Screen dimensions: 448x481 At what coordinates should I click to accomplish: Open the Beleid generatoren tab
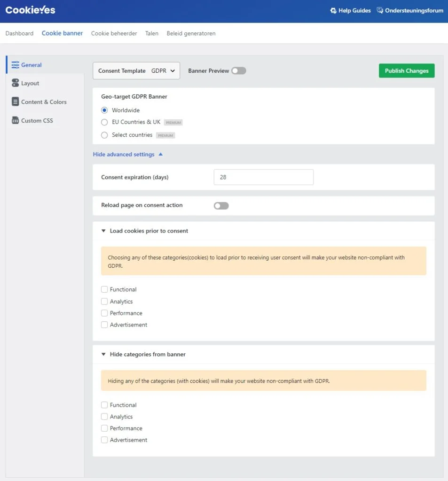(191, 33)
